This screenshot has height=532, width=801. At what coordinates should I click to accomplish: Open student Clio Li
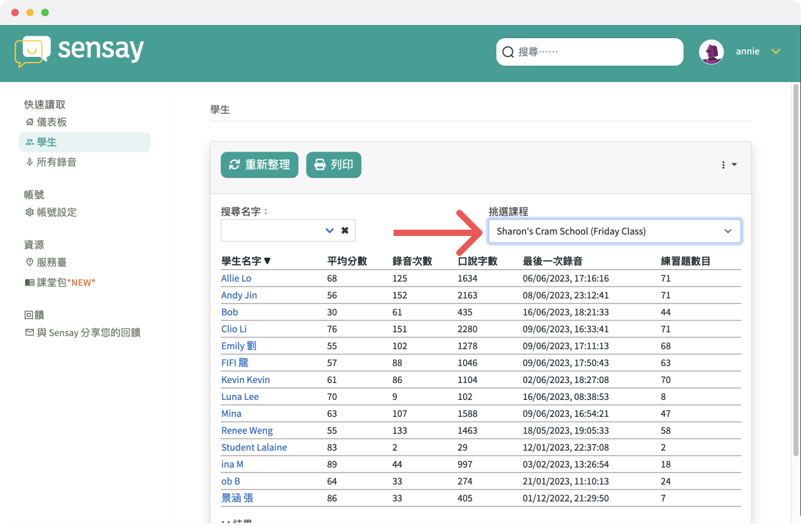tap(234, 329)
